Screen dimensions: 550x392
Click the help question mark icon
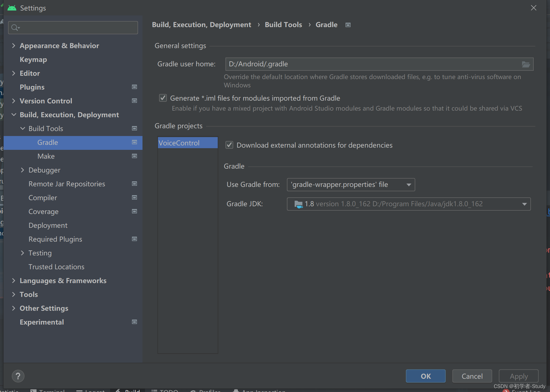pos(18,376)
